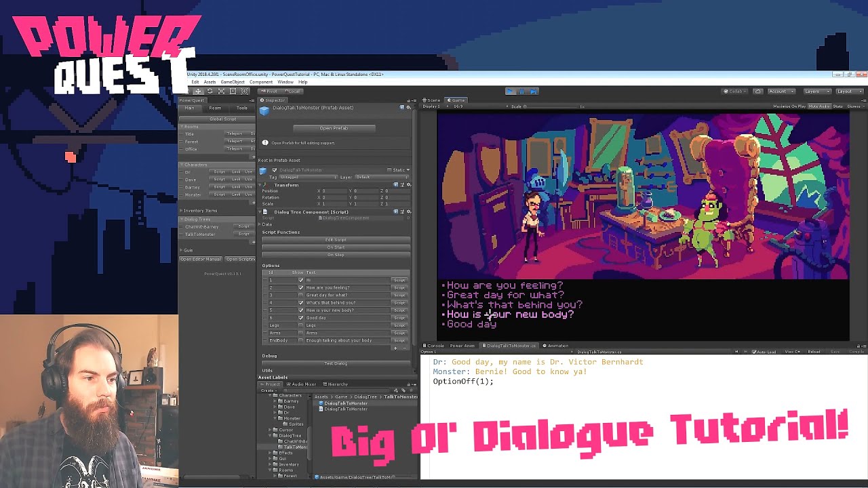Remove a dialog option with minus button

405,348
